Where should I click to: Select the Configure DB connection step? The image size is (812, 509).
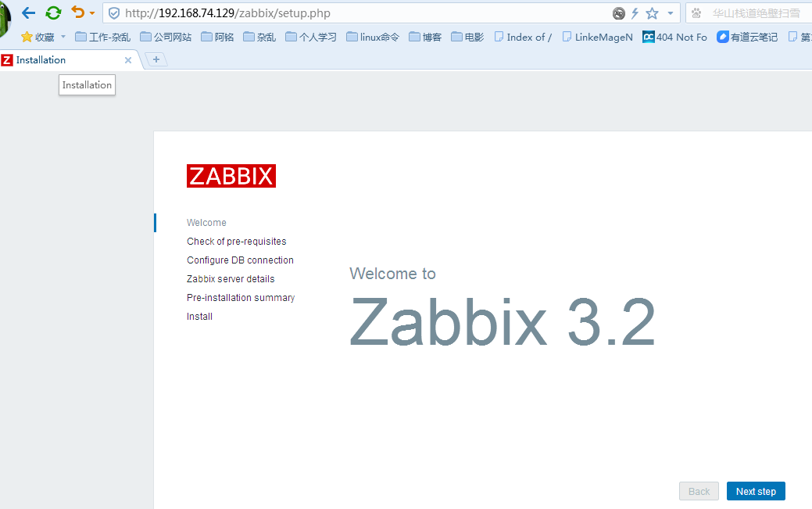point(240,260)
